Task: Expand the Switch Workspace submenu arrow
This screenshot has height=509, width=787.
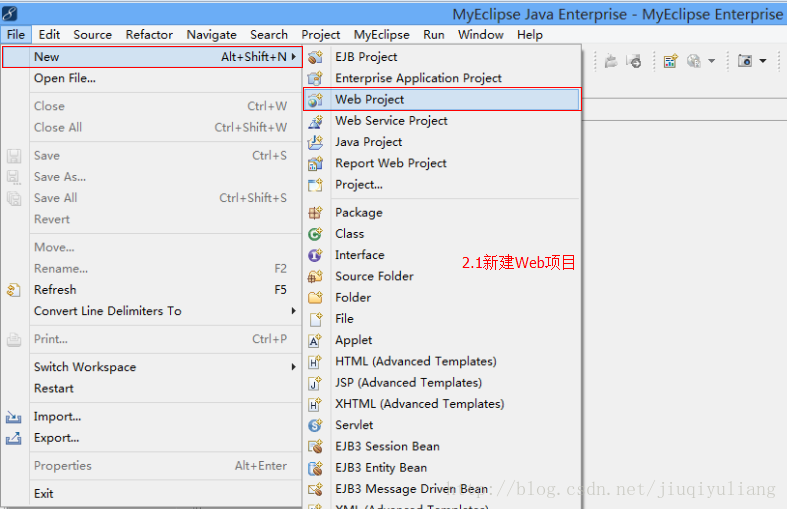Action: [x=294, y=367]
